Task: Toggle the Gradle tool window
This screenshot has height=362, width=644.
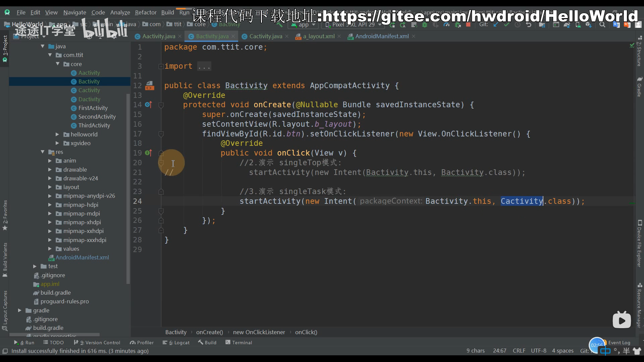Action: point(639,87)
